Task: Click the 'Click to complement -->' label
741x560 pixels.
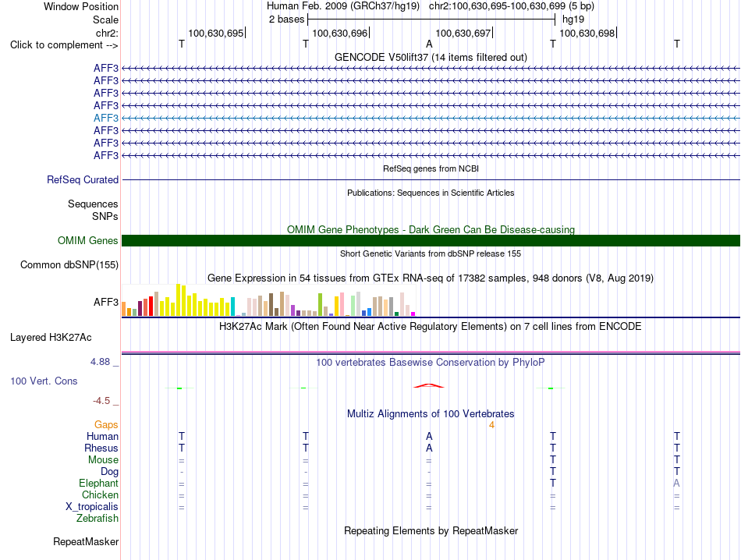Action: click(64, 45)
